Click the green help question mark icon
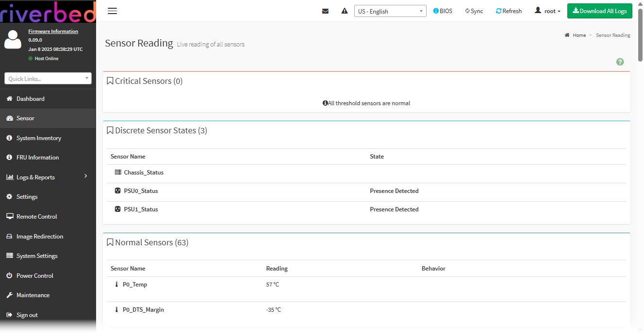Viewport: 644px width, 334px height. point(620,62)
